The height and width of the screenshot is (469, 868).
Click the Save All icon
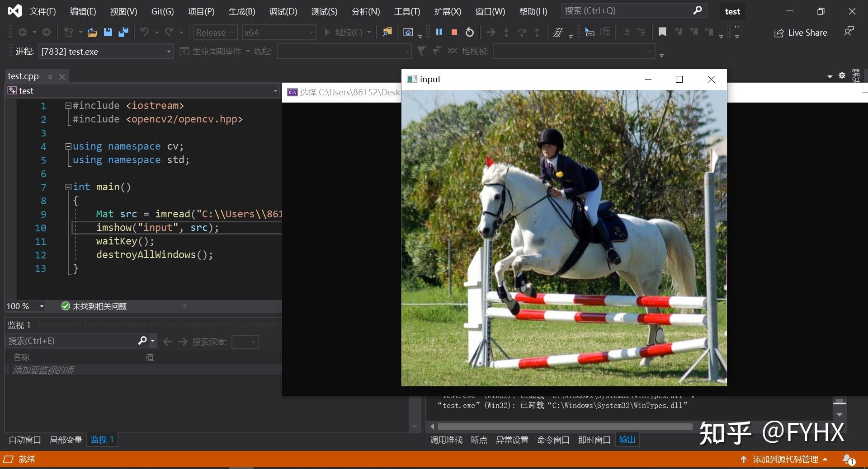(123, 32)
